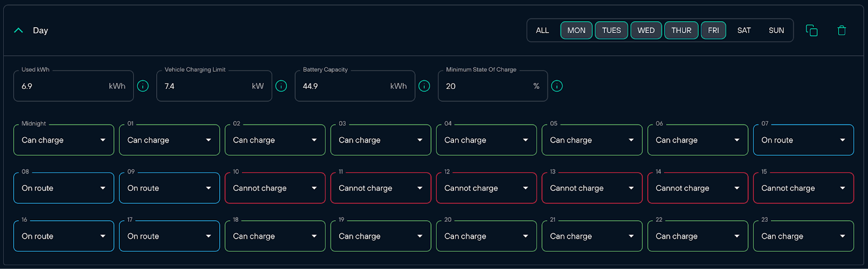This screenshot has width=868, height=269.
Task: Open info icon for Vehicle Charging Limit
Action: (x=281, y=86)
